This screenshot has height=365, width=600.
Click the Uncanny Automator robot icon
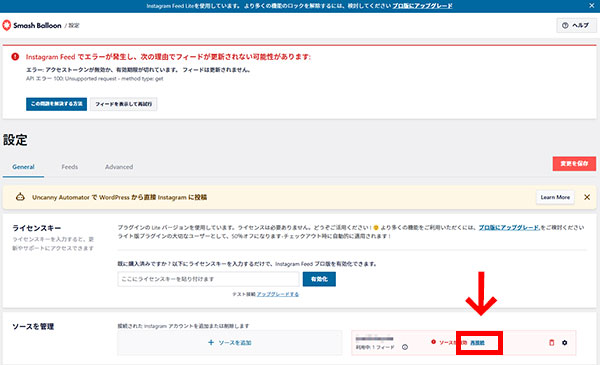pyautogui.click(x=20, y=197)
